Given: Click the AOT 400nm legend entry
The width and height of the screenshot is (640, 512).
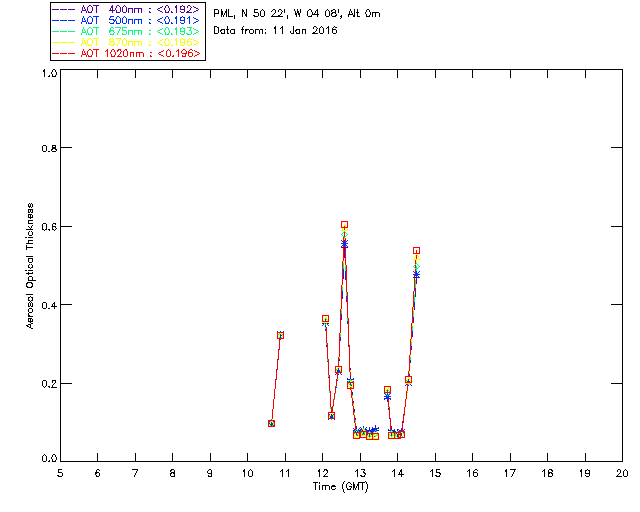Looking at the screenshot, I should click(x=127, y=9).
